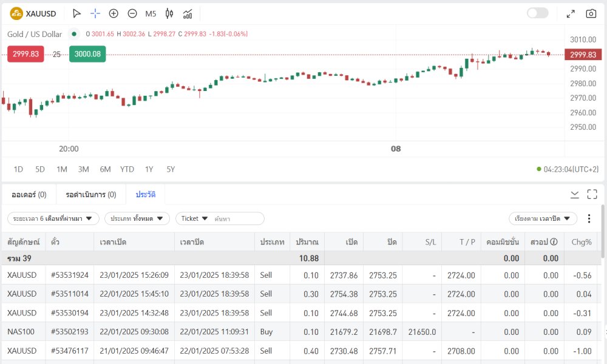Screen dimensions: 607x364
Task: Zoom in with the plus icon
Action: click(x=114, y=13)
